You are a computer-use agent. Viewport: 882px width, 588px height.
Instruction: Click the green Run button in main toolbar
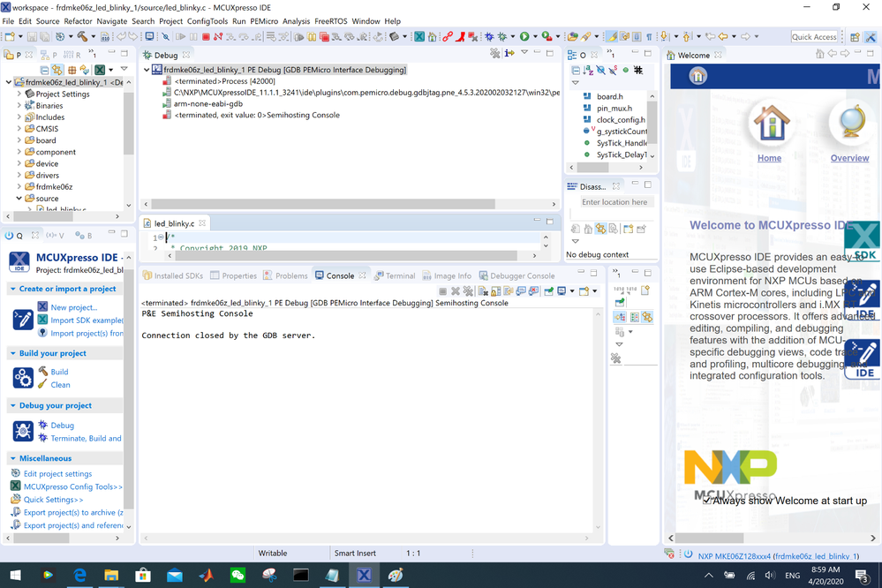click(524, 36)
